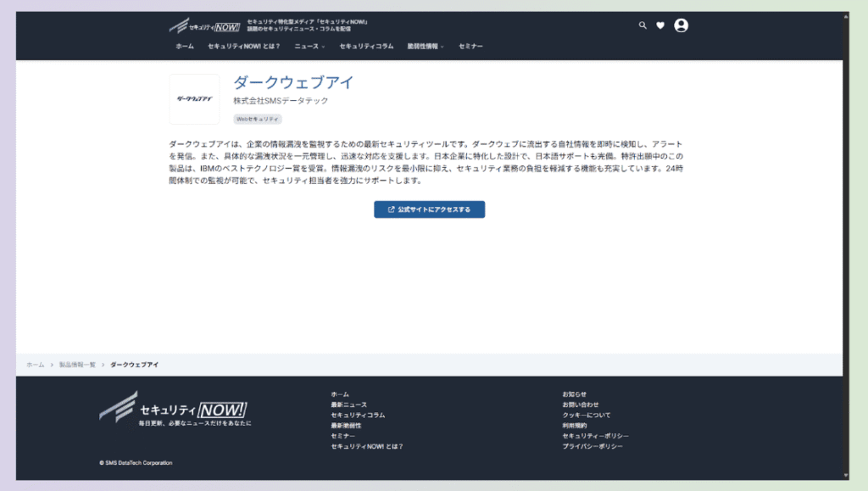Click the page scrollbar up arrow
868x491 pixels.
pyautogui.click(x=846, y=17)
